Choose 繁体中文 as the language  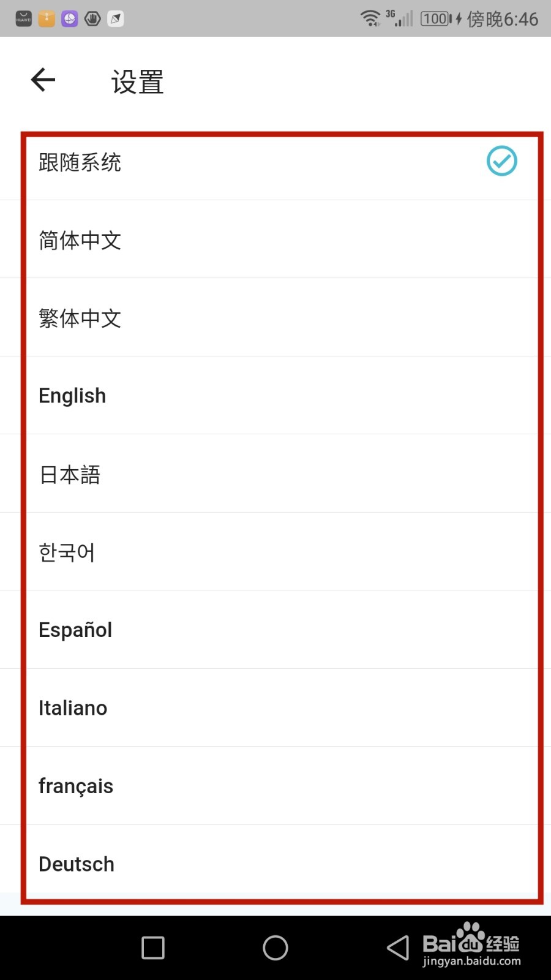(x=275, y=317)
